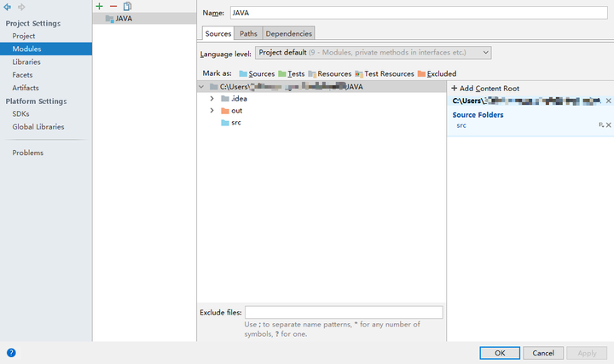Switch to the Sources tab
The height and width of the screenshot is (364, 614).
coord(218,33)
